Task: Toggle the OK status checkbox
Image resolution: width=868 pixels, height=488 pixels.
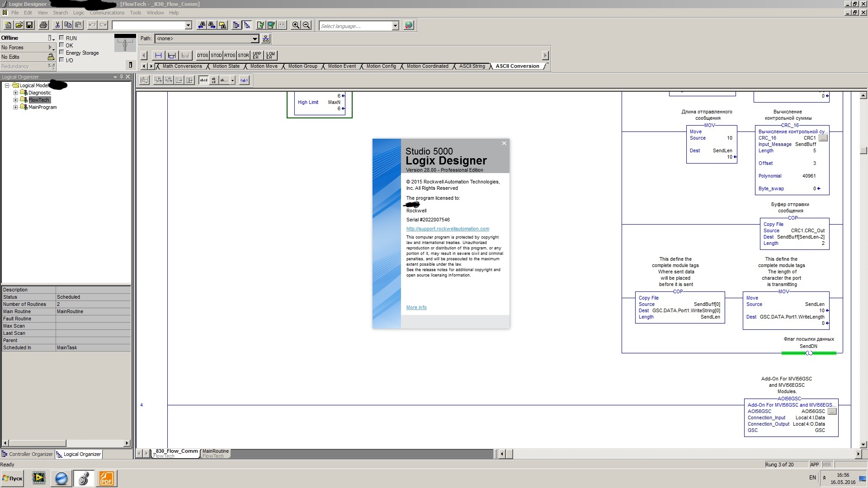Action: click(62, 45)
